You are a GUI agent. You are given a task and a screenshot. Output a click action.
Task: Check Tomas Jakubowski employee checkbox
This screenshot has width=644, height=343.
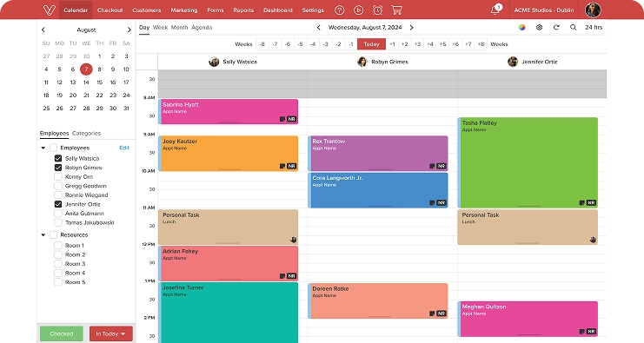click(x=58, y=222)
